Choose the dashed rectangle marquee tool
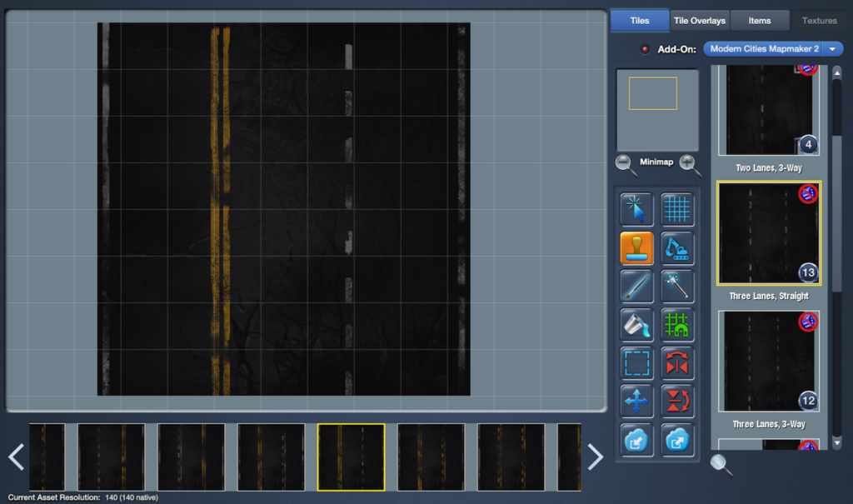This screenshot has width=853, height=504. coord(636,363)
